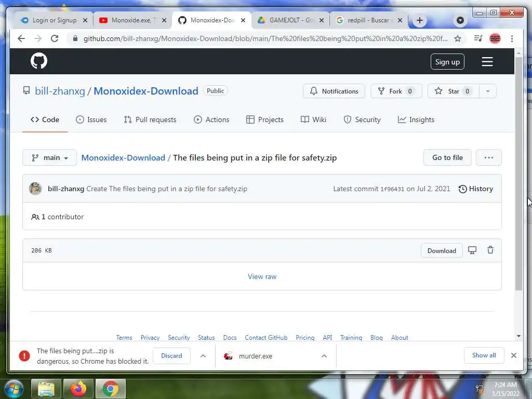Open the History link
This screenshot has height=399, width=532.
(476, 189)
